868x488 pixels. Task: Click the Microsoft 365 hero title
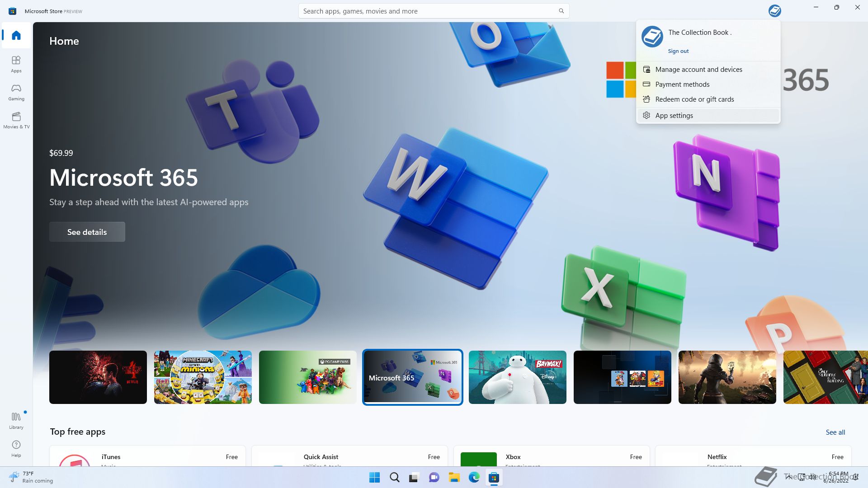pos(123,178)
